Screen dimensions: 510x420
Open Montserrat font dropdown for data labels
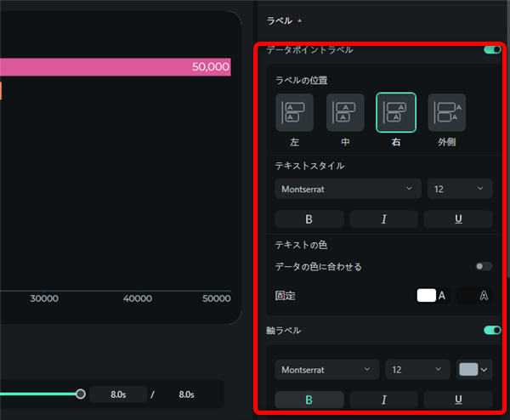click(x=348, y=189)
